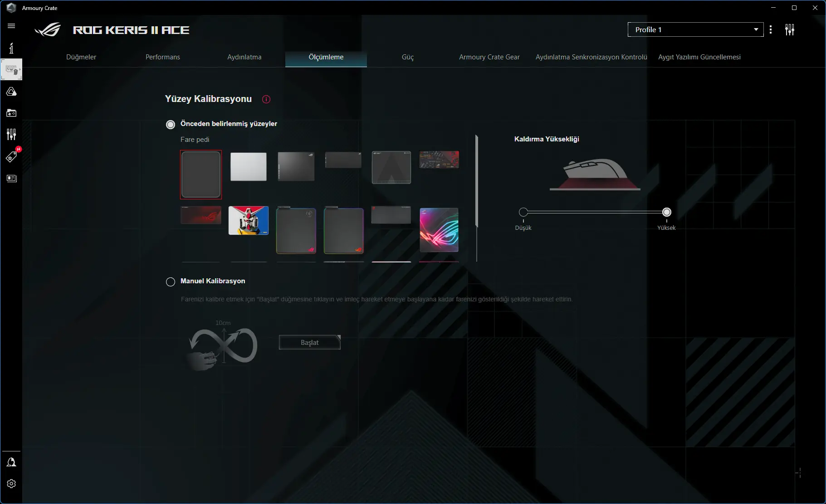The width and height of the screenshot is (826, 504).
Task: Open the three-dot profile options menu
Action: click(771, 29)
